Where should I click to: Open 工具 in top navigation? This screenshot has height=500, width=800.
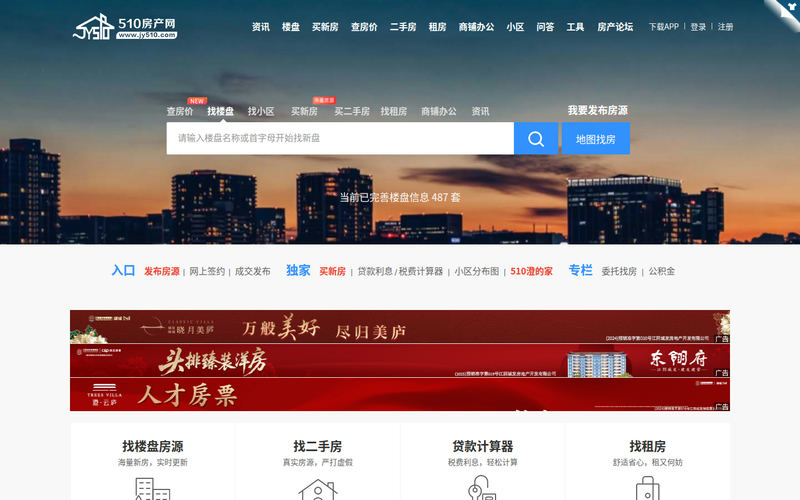click(576, 27)
